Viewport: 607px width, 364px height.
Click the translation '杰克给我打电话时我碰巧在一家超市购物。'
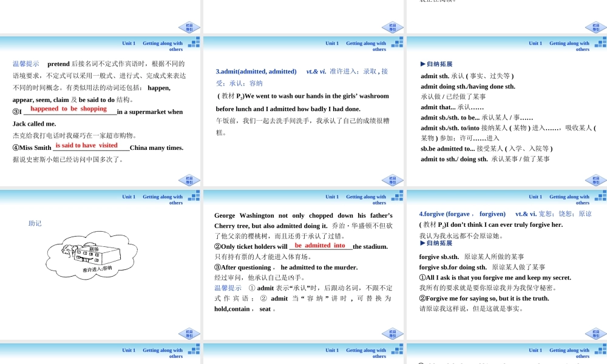click(x=75, y=135)
